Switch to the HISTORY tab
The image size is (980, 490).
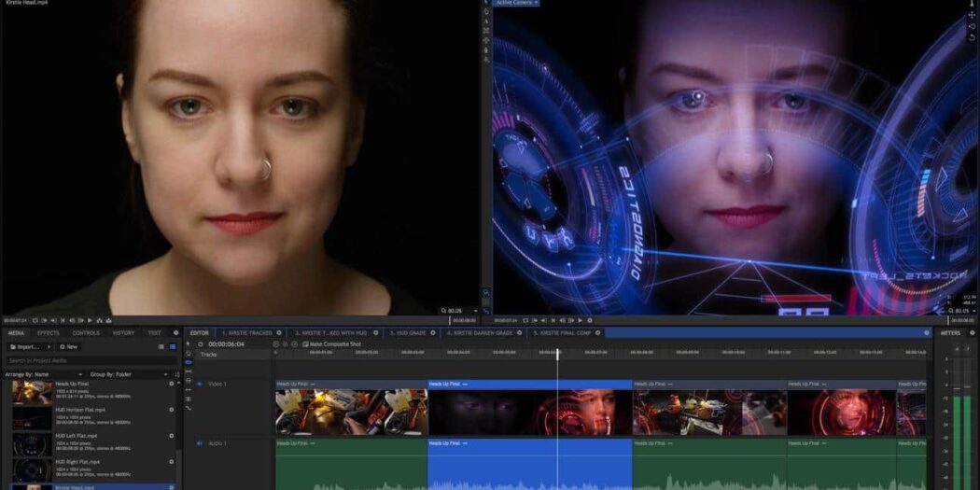pos(124,333)
